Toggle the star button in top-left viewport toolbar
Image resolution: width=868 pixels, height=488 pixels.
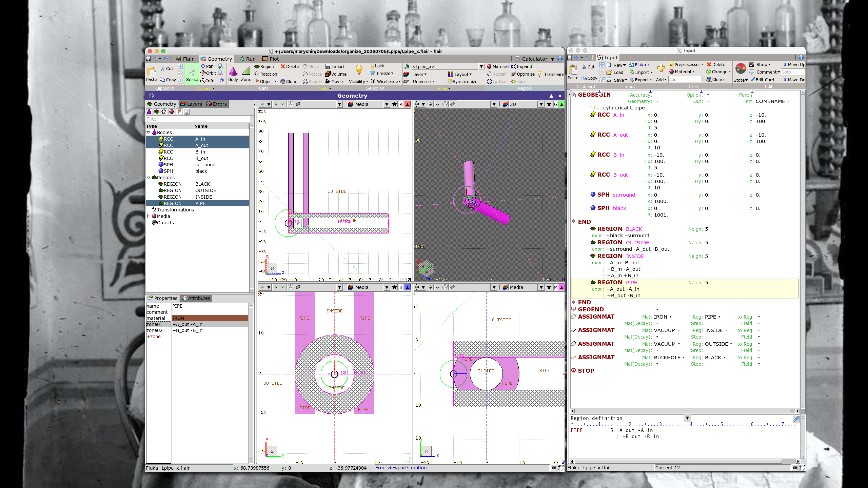394,104
